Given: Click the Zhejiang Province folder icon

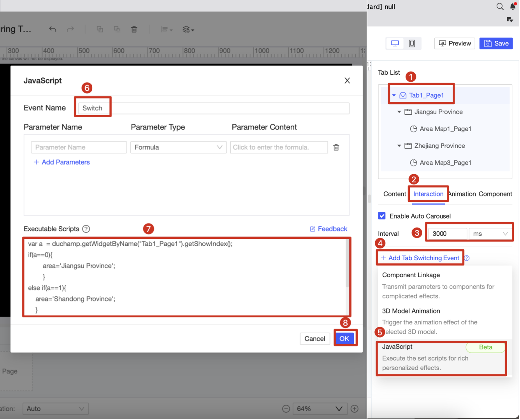Looking at the screenshot, I should coord(408,146).
